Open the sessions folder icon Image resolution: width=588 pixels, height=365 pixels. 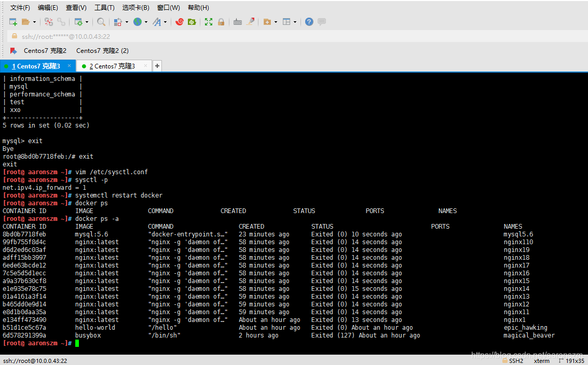[25, 22]
